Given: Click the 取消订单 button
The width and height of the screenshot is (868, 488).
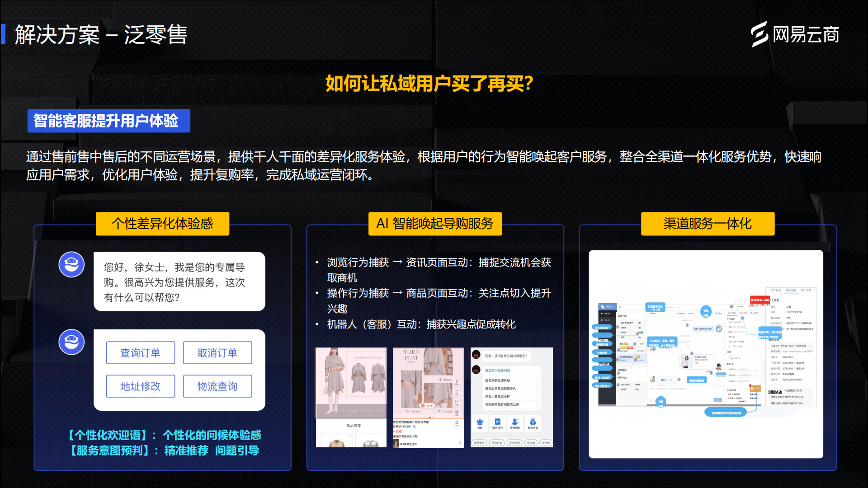Looking at the screenshot, I should (x=217, y=353).
